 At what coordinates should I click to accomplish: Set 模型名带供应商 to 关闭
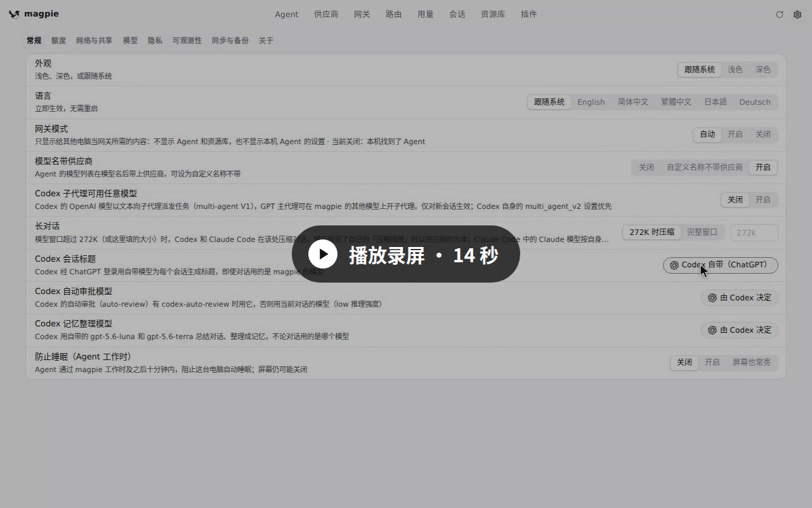(x=646, y=167)
